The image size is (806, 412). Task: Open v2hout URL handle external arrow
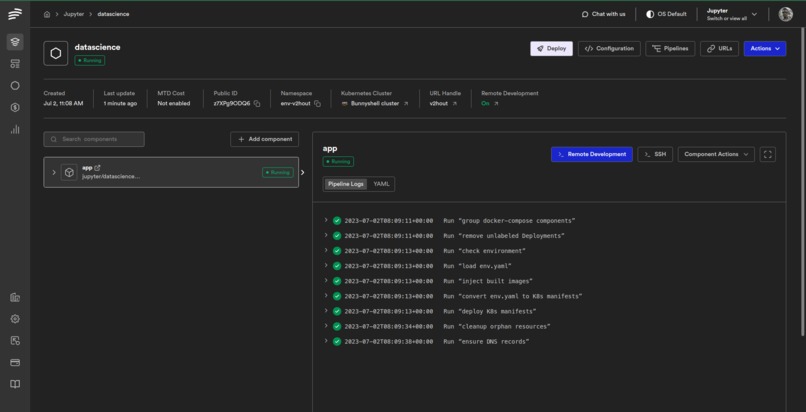pyautogui.click(x=454, y=104)
